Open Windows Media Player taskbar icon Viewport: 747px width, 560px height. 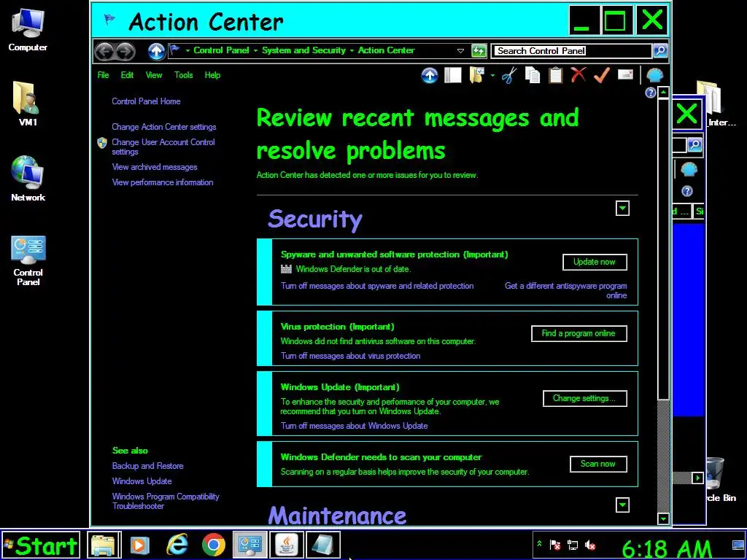tap(140, 545)
